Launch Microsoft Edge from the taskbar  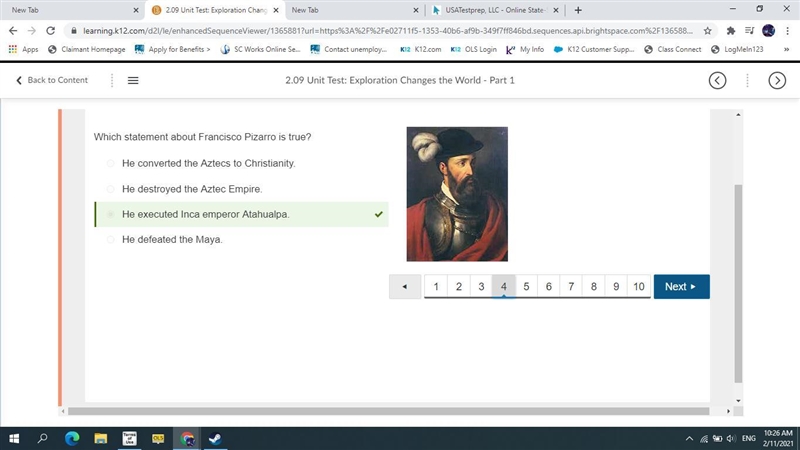point(72,438)
